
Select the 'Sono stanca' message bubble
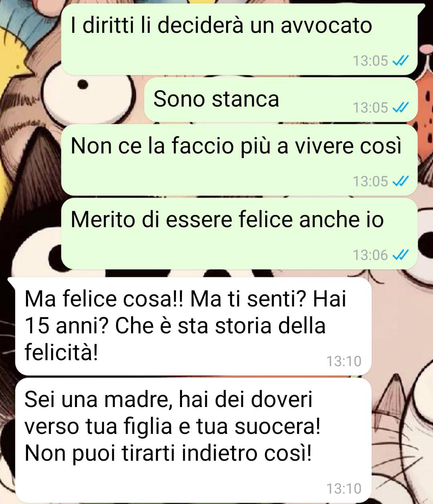click(281, 100)
